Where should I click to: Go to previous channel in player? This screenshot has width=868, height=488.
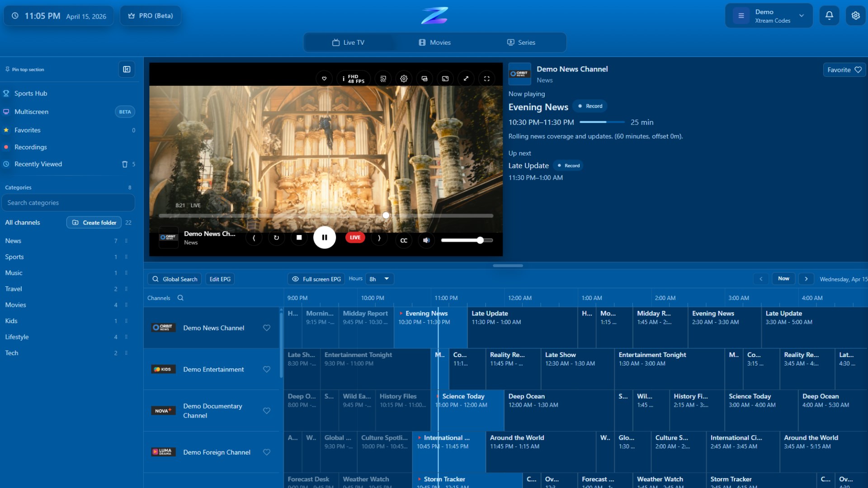tap(254, 238)
